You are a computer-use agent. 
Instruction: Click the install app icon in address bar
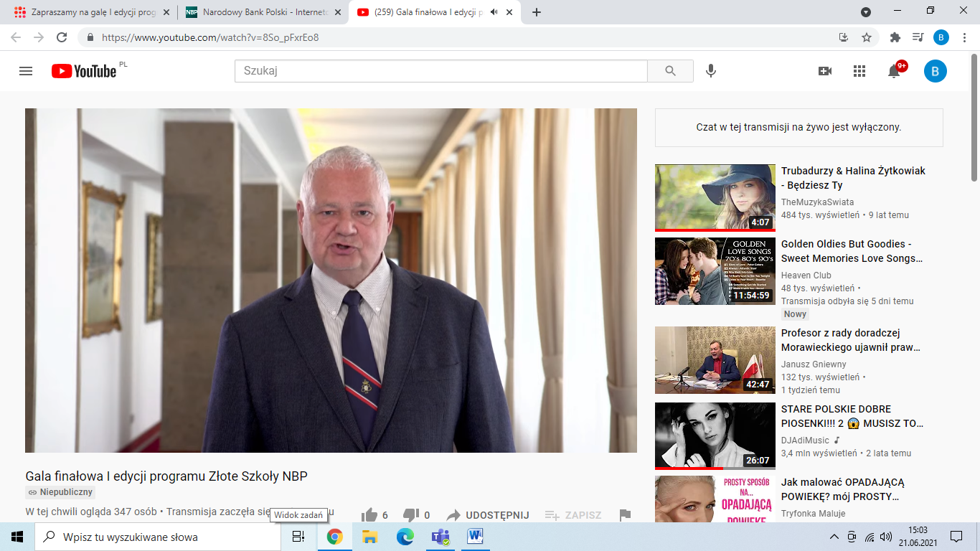pos(844,37)
